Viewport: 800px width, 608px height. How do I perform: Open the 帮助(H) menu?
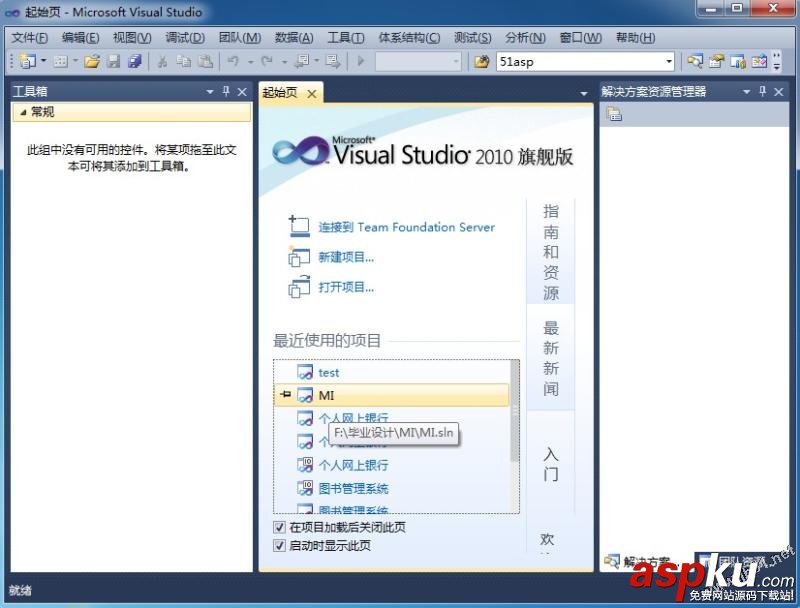pos(635,38)
